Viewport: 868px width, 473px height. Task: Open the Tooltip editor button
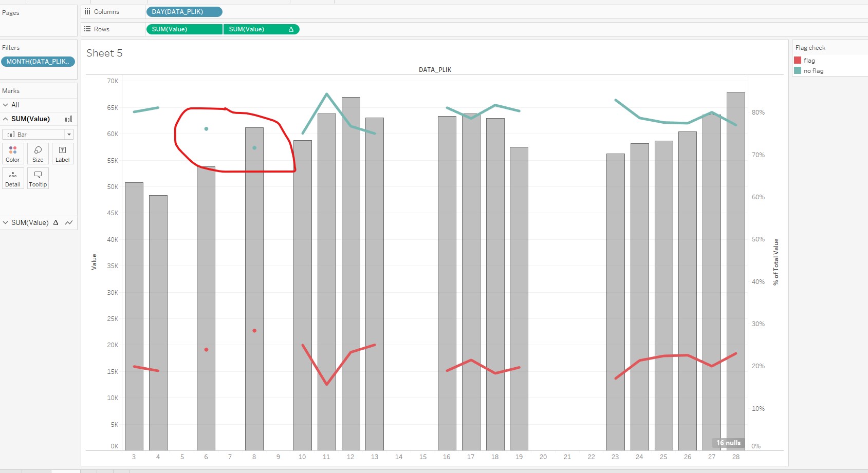click(x=38, y=178)
